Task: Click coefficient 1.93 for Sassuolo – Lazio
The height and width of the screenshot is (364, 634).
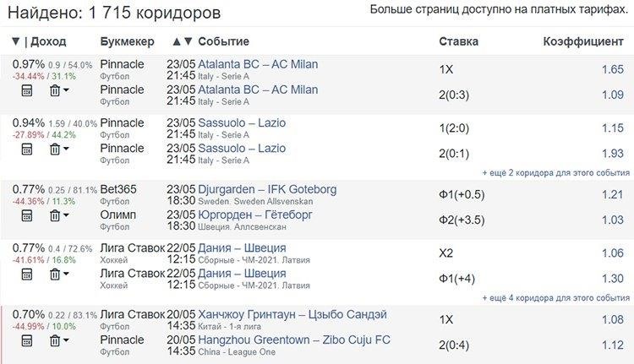Action: pyautogui.click(x=613, y=154)
